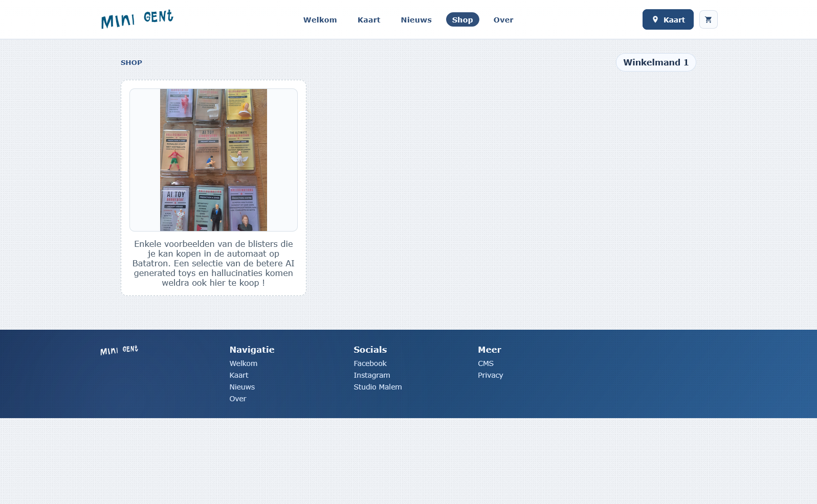
Task: Select the active Shop menu item
Action: 462,20
